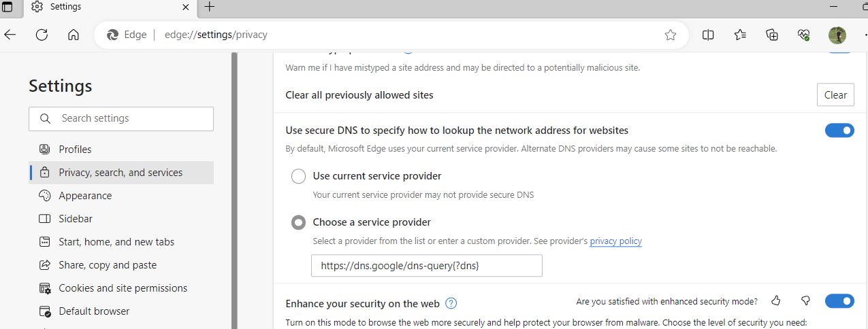Image resolution: width=868 pixels, height=329 pixels.
Task: Show help for Enhance your security
Action: pyautogui.click(x=451, y=303)
